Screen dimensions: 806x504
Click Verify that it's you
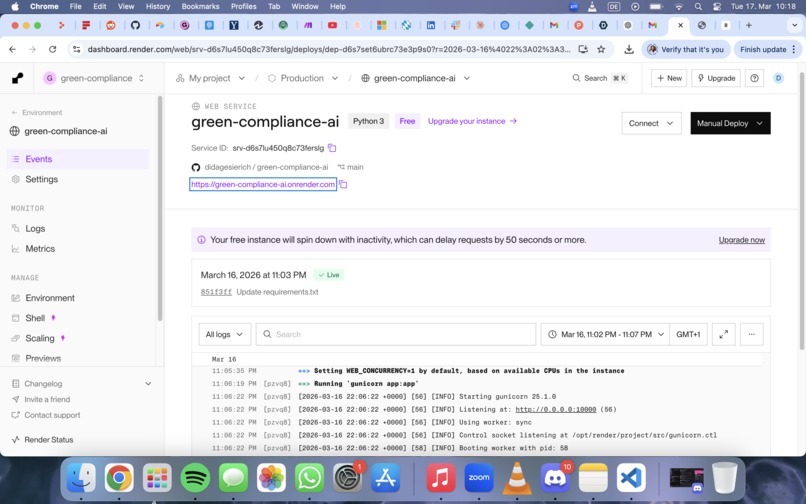(x=686, y=49)
